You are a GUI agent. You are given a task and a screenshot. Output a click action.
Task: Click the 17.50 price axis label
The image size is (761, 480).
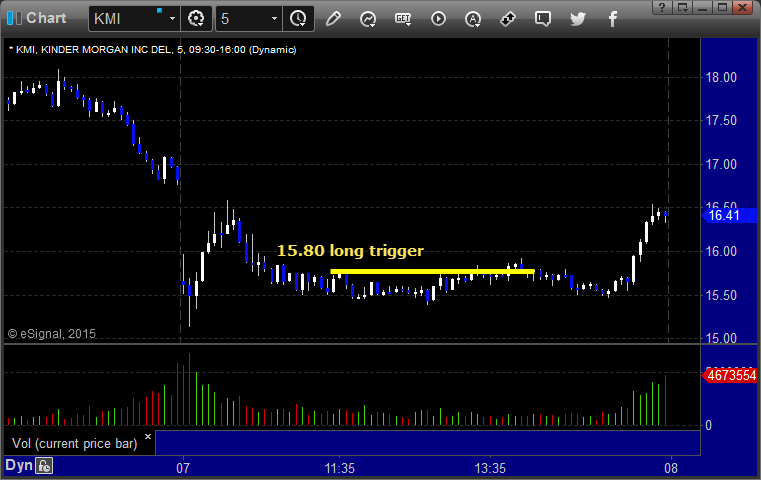721,120
